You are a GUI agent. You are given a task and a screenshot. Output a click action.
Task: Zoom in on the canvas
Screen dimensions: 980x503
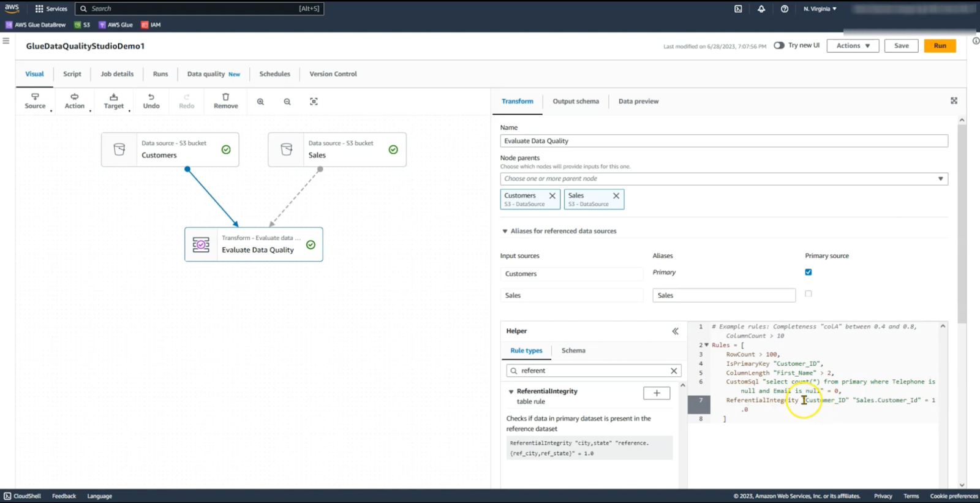coord(260,102)
